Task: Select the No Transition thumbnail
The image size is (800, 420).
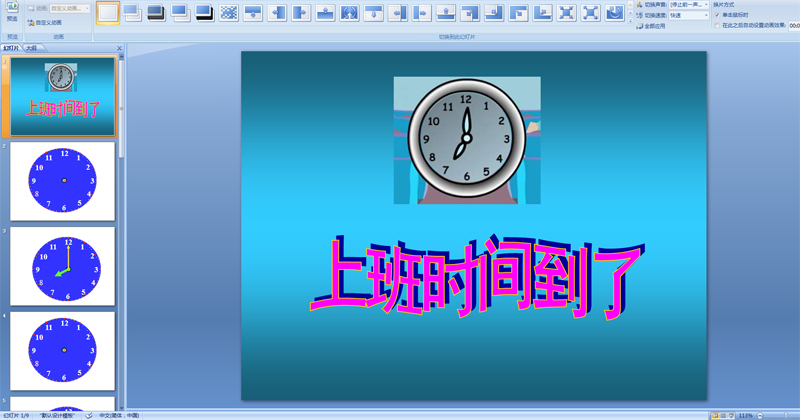Action: (108, 13)
